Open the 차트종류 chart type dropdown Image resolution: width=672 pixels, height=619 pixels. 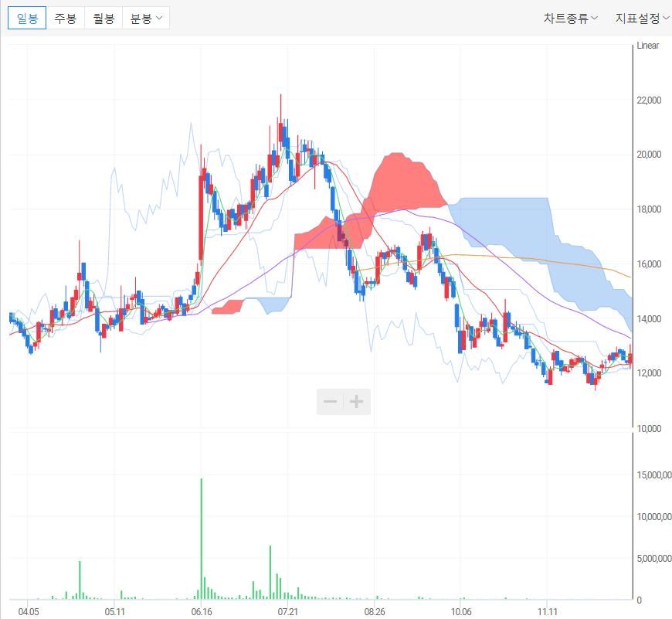tap(571, 18)
